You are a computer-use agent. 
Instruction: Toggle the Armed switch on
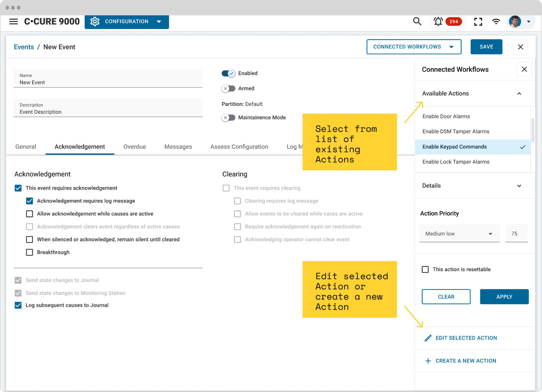point(228,89)
